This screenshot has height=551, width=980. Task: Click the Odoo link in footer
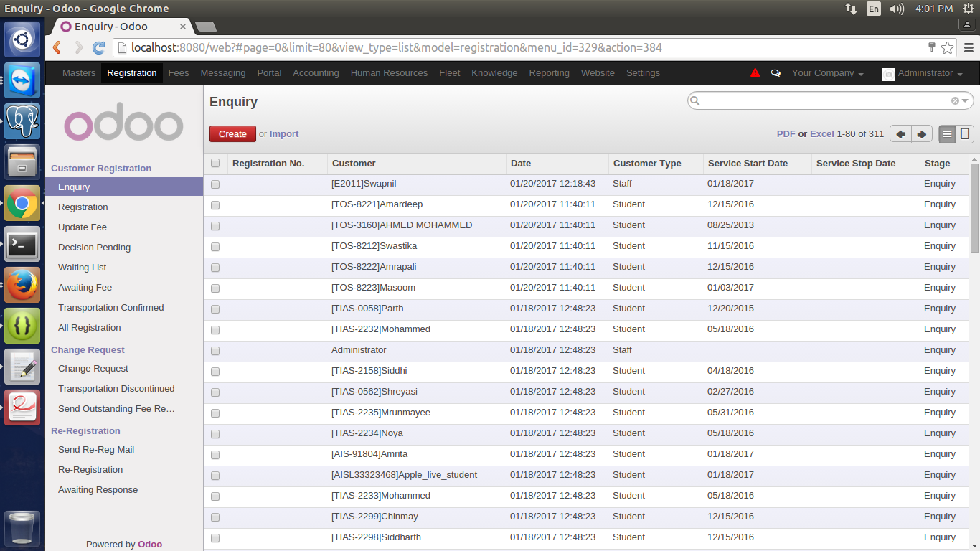pyautogui.click(x=150, y=545)
